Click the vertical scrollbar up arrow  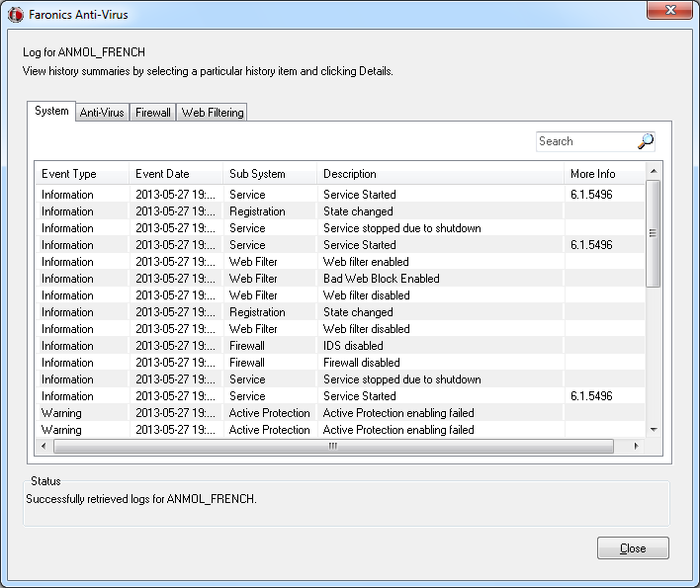[654, 171]
